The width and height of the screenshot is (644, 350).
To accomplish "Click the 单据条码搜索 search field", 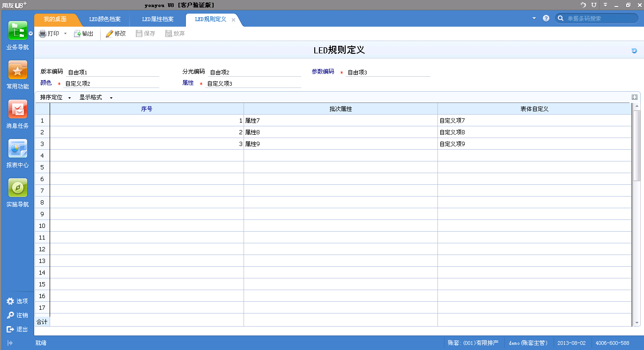I will (596, 18).
